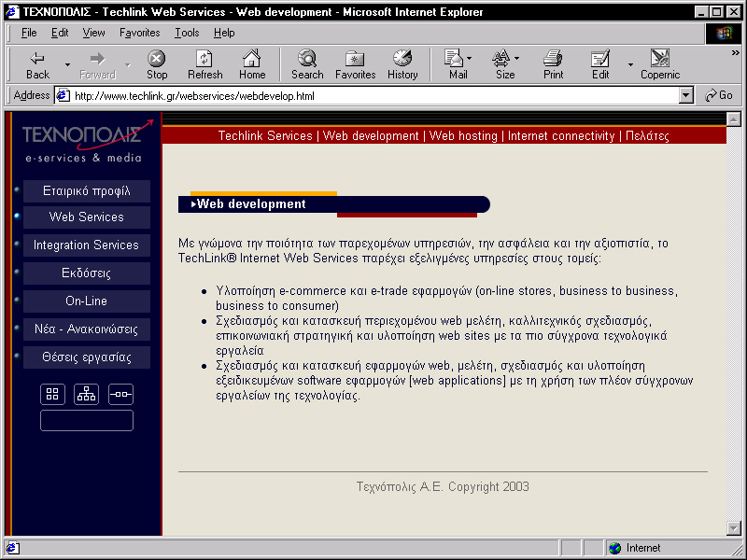747x560 pixels.
Task: Open Νέα - Ανακοινώσεις sidebar button
Action: (87, 329)
